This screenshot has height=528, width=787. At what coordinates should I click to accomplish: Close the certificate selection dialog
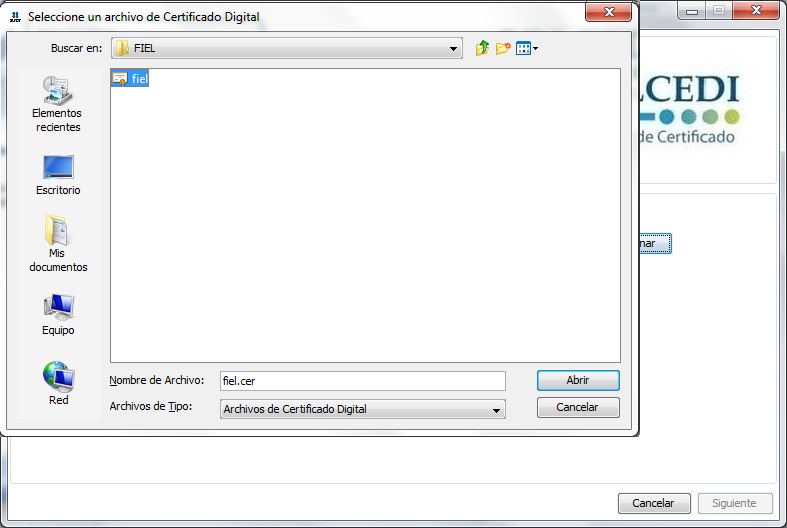tap(609, 12)
